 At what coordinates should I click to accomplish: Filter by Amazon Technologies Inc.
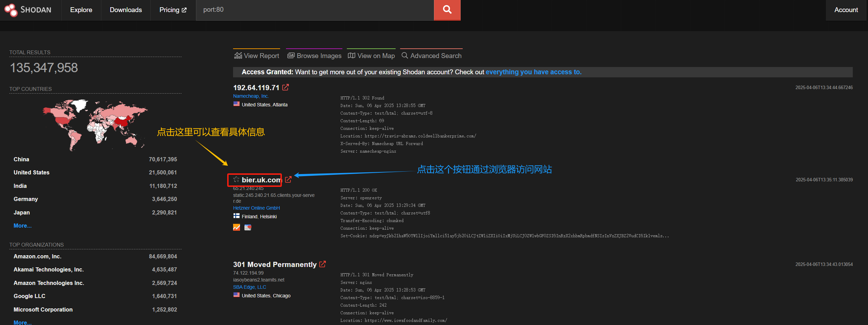pyautogui.click(x=49, y=283)
